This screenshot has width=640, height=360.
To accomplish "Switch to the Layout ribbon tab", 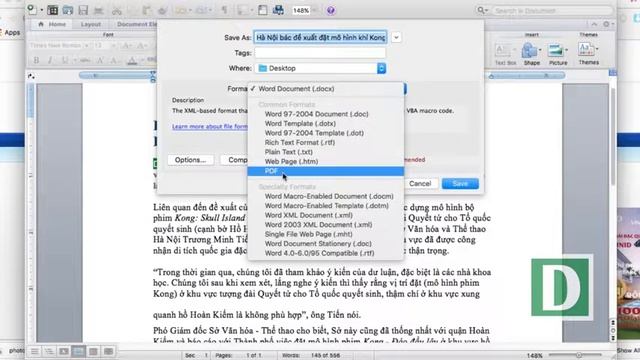I will [91, 24].
